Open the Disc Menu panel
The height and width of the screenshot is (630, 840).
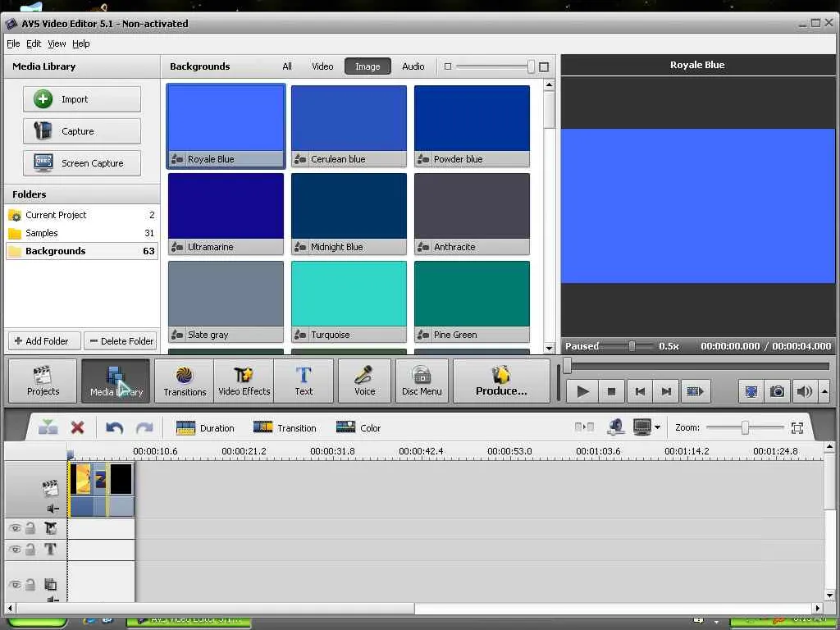point(422,381)
